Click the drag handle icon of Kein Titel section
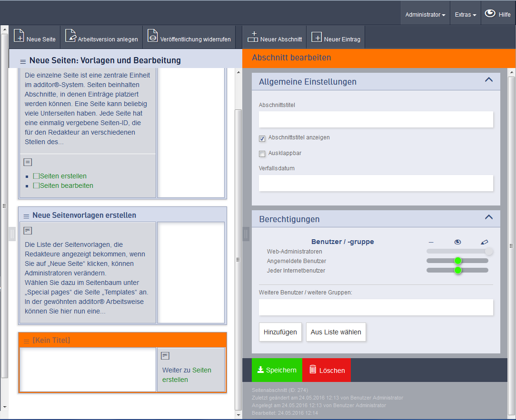 tap(26, 341)
